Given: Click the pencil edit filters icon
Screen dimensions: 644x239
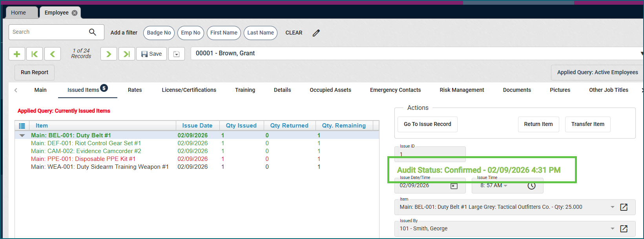Looking at the screenshot, I should tap(316, 33).
